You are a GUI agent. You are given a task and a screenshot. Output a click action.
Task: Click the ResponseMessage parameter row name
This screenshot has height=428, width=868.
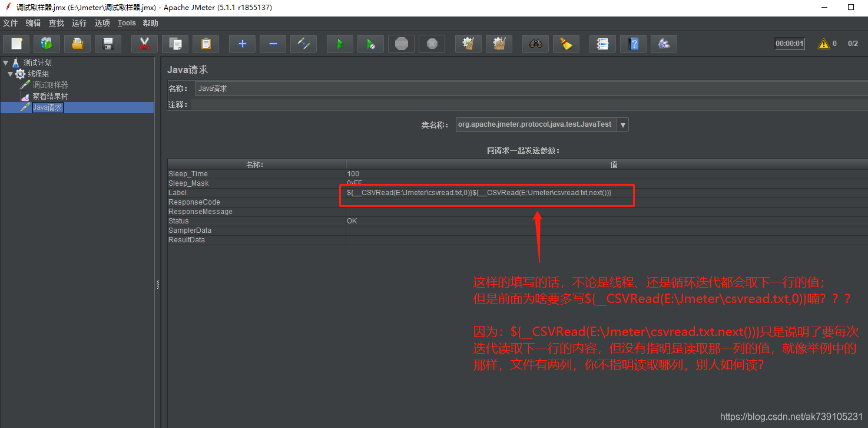[x=257, y=212]
